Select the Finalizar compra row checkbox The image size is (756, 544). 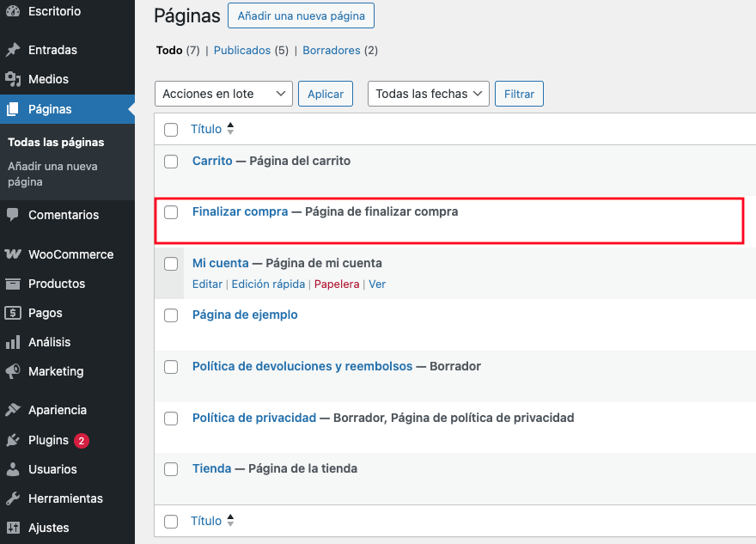171,212
